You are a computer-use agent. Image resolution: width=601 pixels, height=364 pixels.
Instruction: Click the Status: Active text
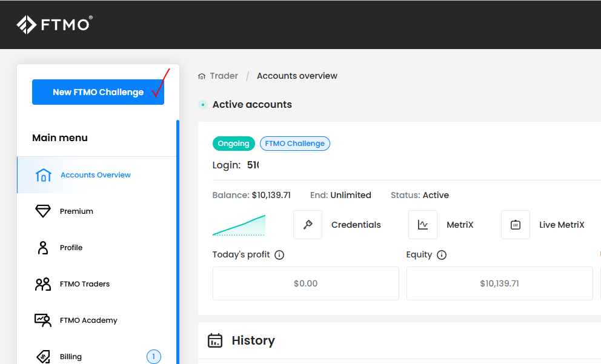coord(420,195)
